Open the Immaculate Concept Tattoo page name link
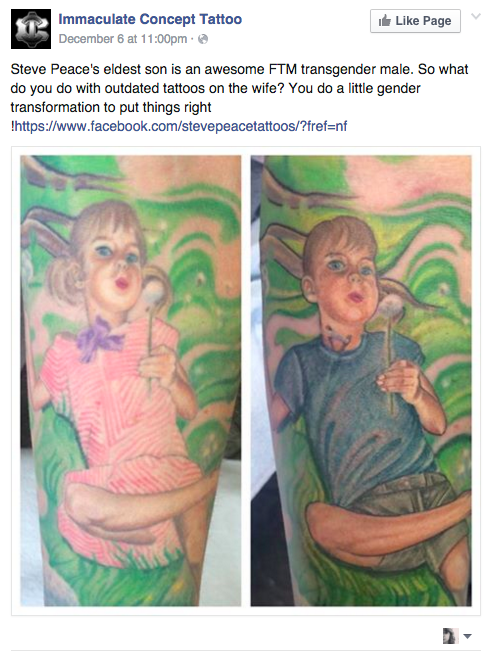The width and height of the screenshot is (493, 652). [x=150, y=19]
